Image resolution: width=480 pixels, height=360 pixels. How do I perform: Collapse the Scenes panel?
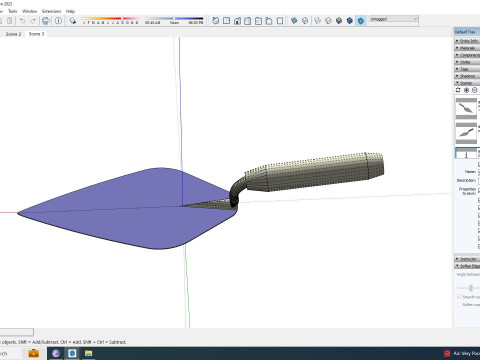point(467,83)
